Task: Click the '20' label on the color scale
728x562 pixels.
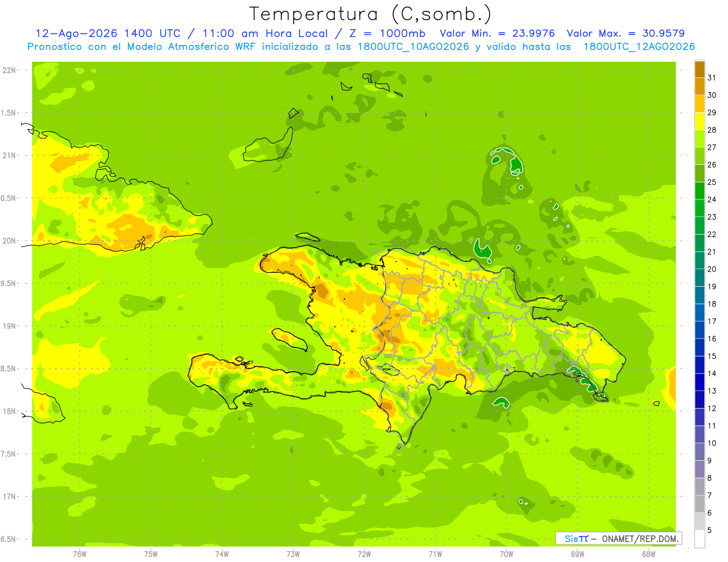Action: (712, 269)
